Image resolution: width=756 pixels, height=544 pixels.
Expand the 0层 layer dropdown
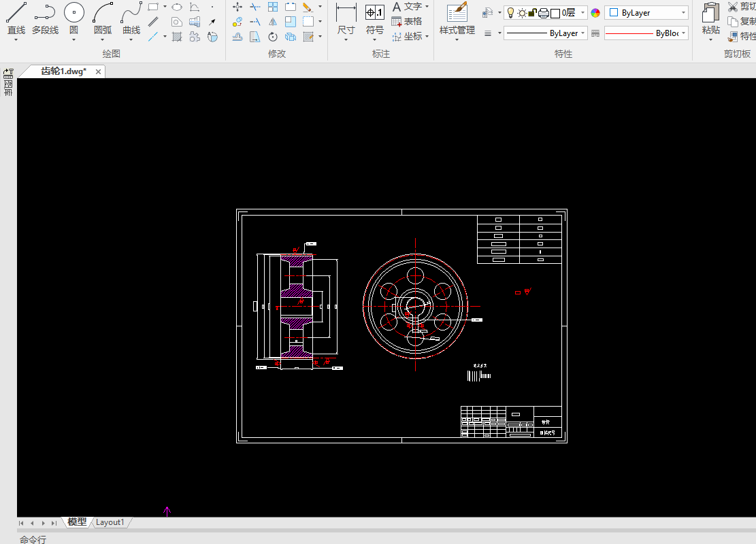(582, 13)
